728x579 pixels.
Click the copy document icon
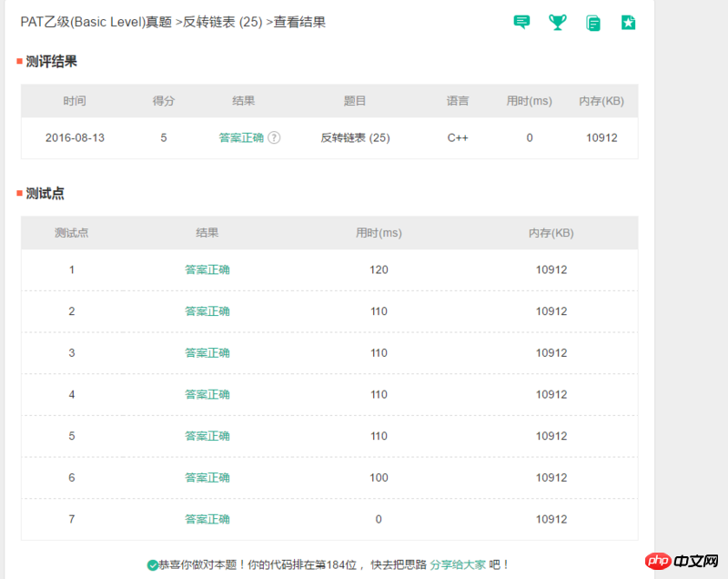click(593, 23)
